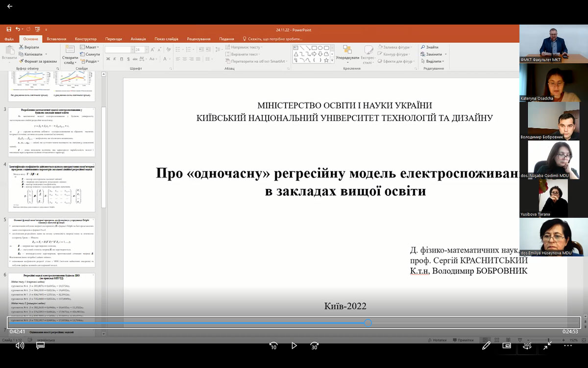The width and height of the screenshot is (588, 368).
Task: Click Скинути reset slide button
Action: (x=89, y=54)
